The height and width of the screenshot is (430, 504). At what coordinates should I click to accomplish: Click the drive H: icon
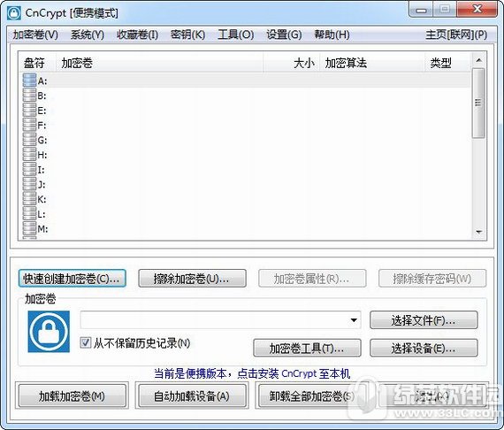29,154
